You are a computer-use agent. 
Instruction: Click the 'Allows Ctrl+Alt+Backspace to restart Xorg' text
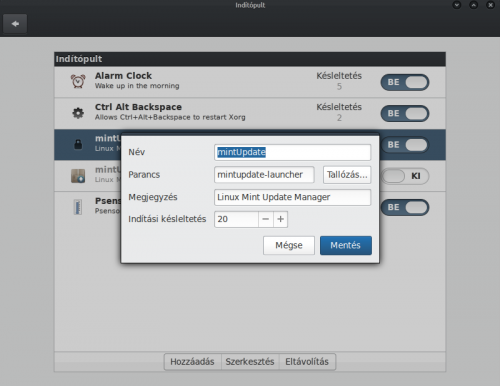(170, 117)
